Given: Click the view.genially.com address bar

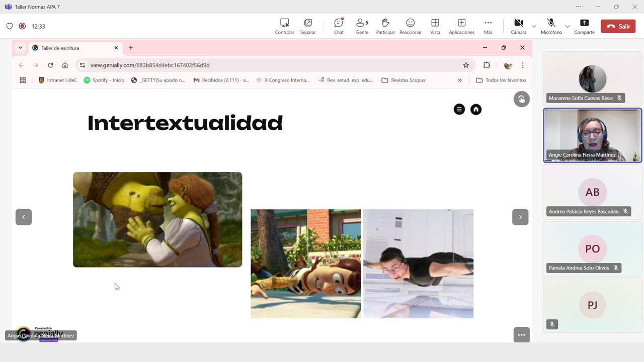Looking at the screenshot, I should (x=275, y=65).
